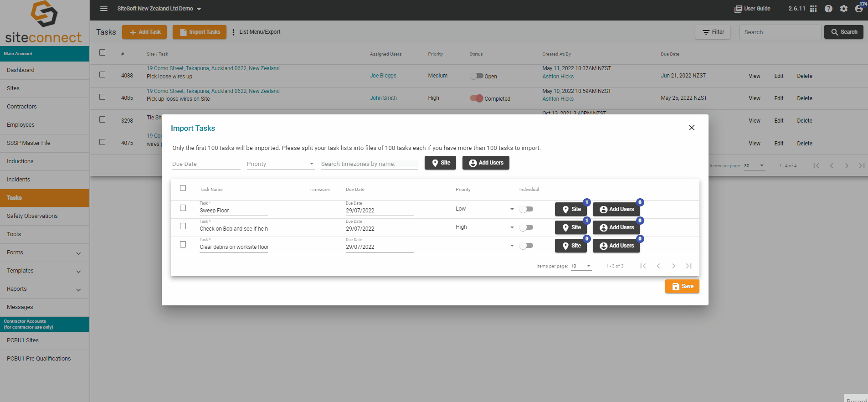Save the imported tasks

682,286
